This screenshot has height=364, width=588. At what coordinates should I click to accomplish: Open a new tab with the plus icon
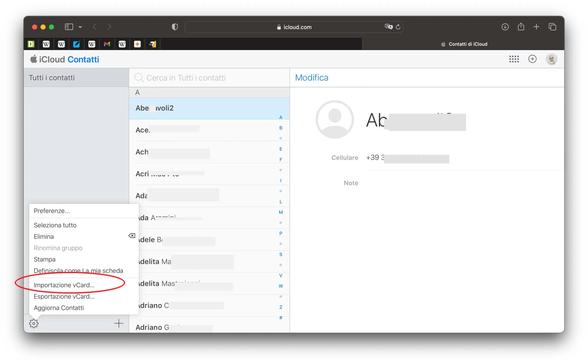pyautogui.click(x=537, y=27)
